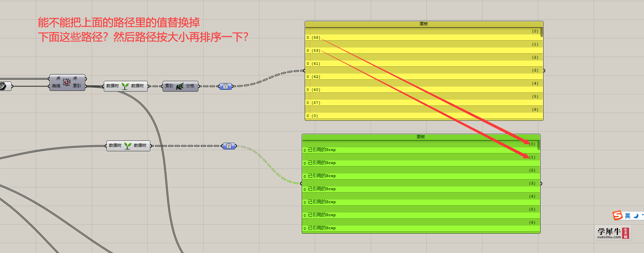The width and height of the screenshot is (644, 253).
Task: Click the green panel's right output grip
Action: [x=541, y=183]
